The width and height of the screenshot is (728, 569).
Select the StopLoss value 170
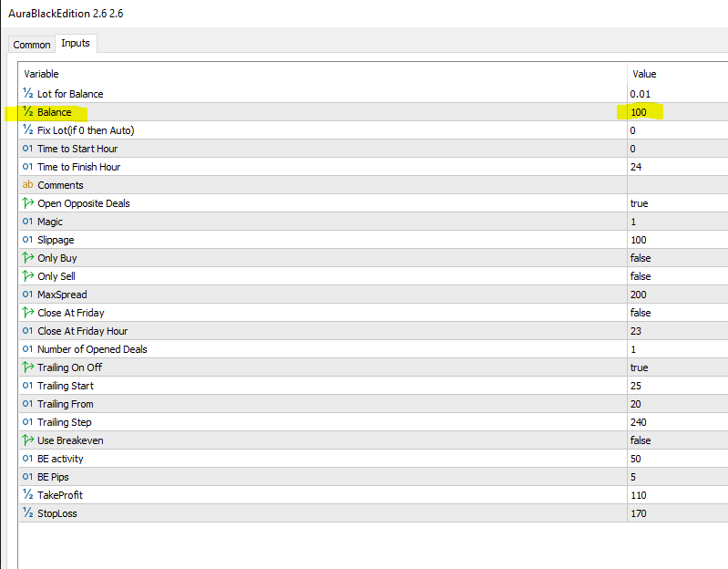(639, 513)
